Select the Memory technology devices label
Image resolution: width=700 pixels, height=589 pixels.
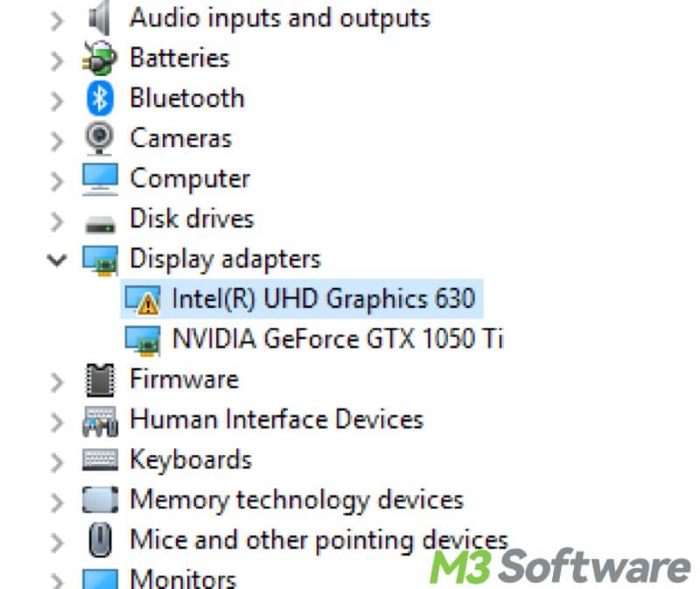(x=297, y=500)
